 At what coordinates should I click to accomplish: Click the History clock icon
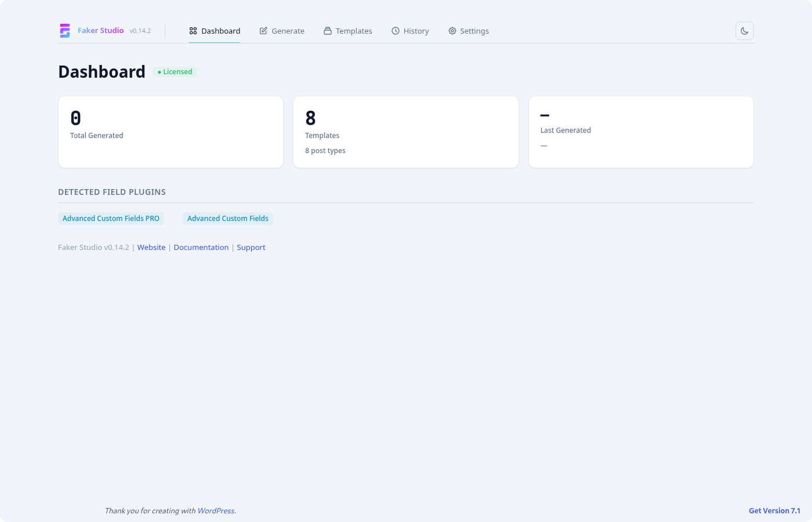click(396, 31)
